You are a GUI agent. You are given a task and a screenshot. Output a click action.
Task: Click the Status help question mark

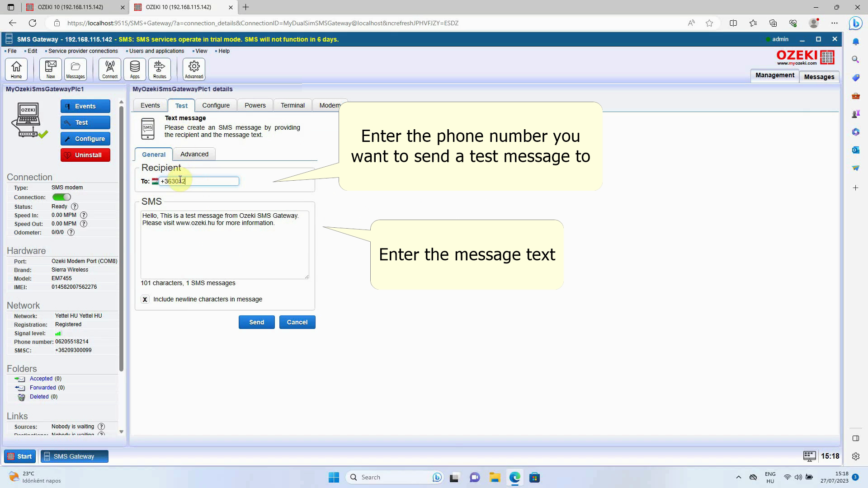pos(75,206)
